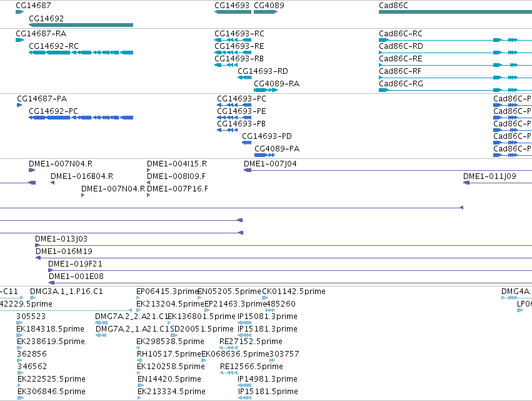Select transcript CG14693-RC label
Screen dimensions: 532x401
click(239, 34)
